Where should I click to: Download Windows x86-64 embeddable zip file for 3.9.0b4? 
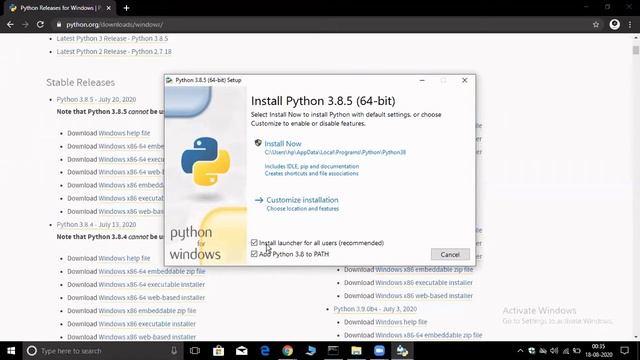[429, 335]
